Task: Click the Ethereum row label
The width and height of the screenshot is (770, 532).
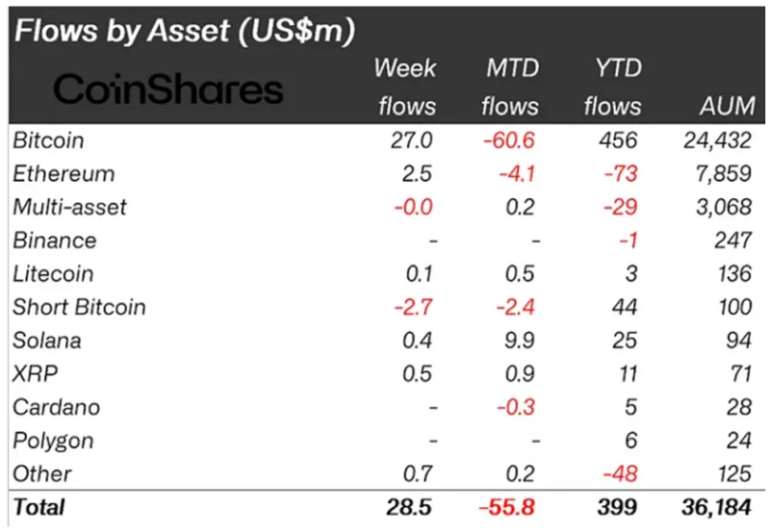Action: tap(64, 174)
